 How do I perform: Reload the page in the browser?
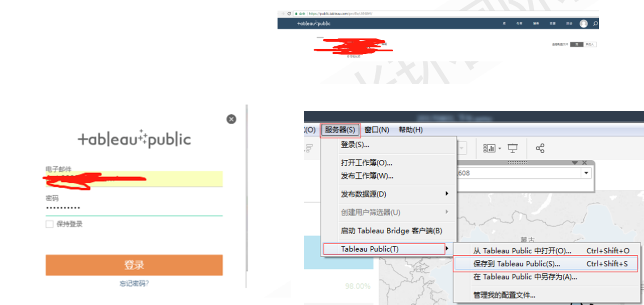289,14
